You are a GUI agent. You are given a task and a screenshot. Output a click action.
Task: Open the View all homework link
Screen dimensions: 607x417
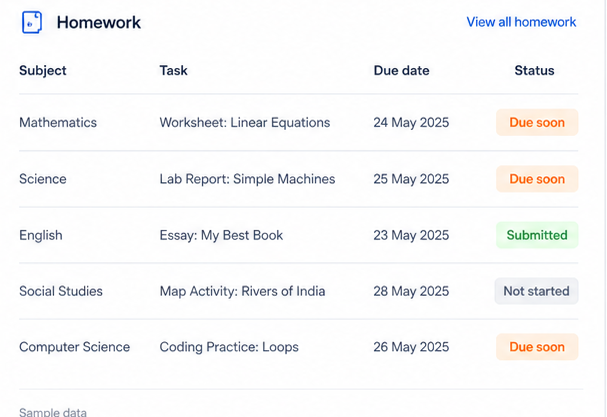click(x=521, y=22)
